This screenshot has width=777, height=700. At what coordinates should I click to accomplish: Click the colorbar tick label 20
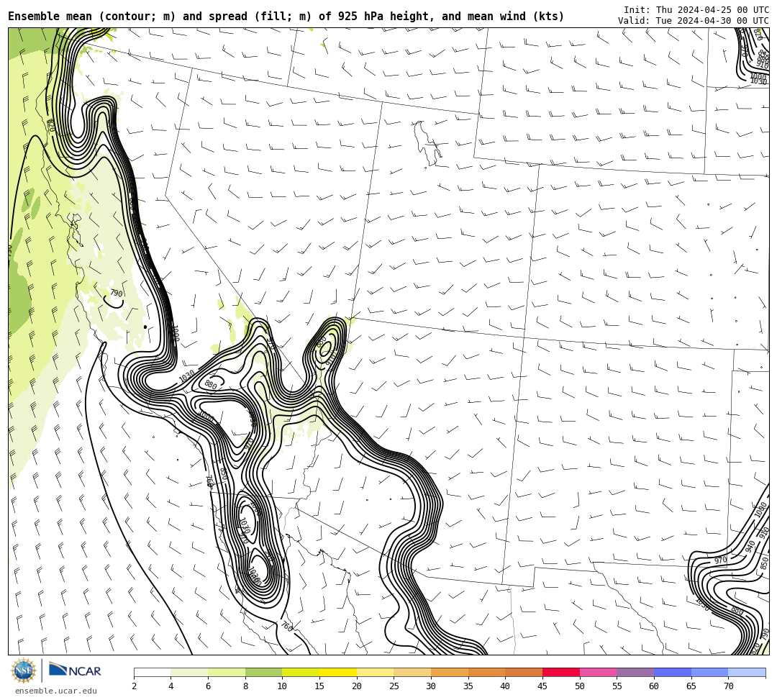(x=357, y=686)
